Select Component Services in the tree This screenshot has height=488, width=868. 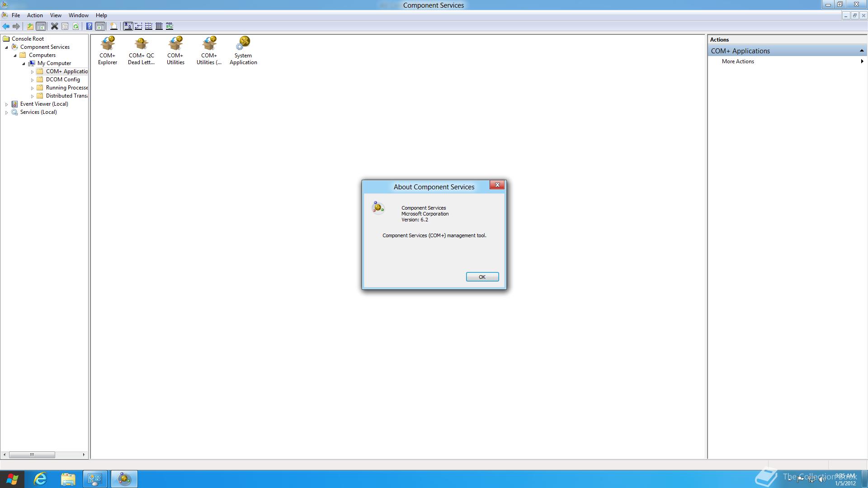[x=45, y=47]
